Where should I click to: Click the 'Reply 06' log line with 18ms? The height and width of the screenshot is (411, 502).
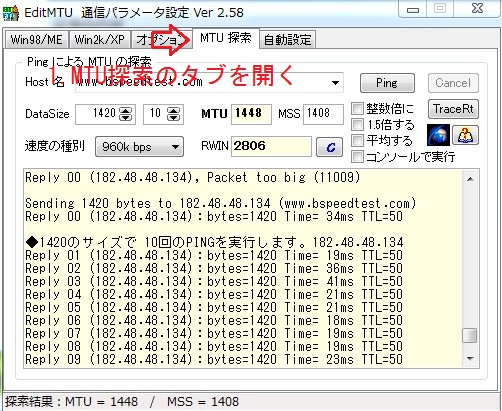(x=214, y=321)
